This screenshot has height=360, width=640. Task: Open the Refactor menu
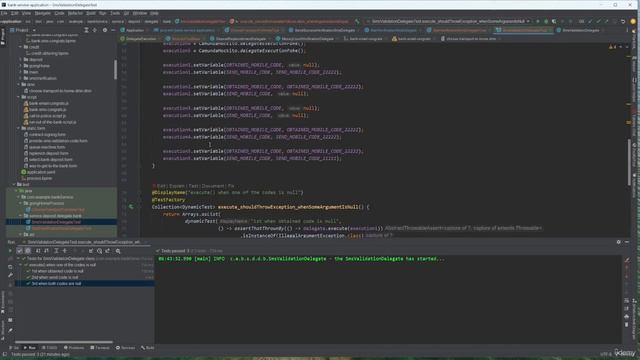click(x=75, y=13)
